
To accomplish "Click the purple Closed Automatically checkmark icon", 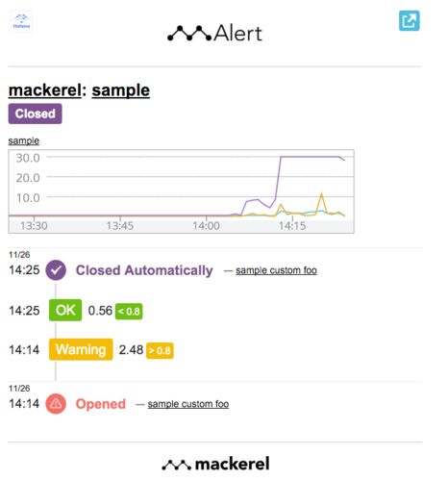I will (56, 270).
